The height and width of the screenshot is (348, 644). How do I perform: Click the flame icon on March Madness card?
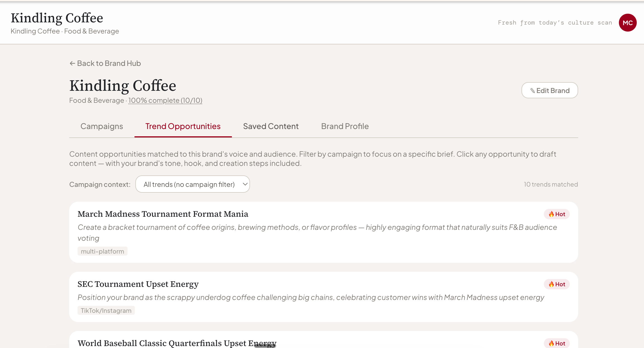[552, 214]
